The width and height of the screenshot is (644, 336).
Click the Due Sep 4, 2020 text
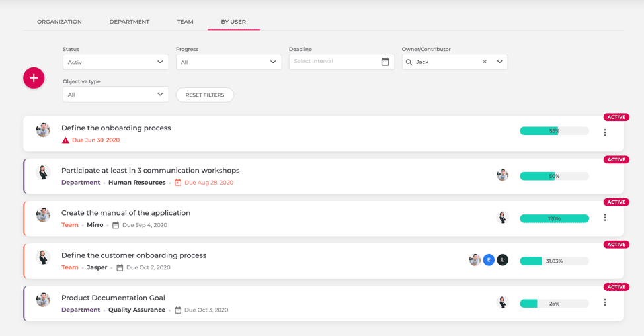click(x=145, y=225)
